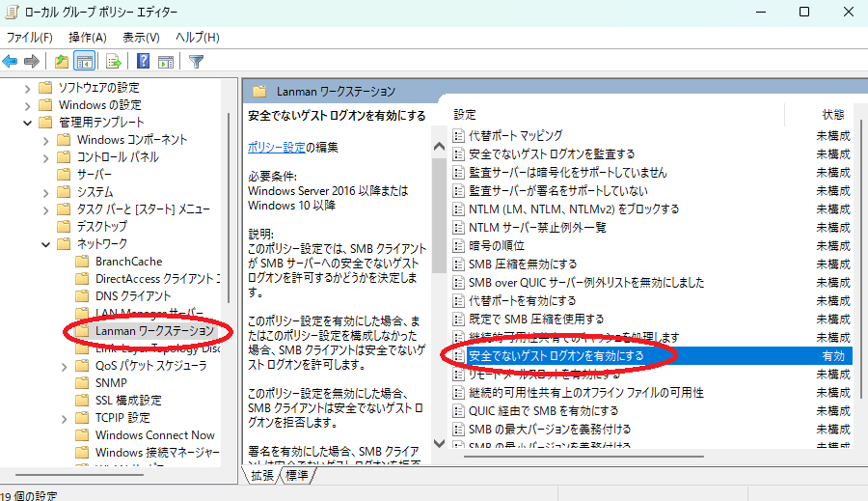Click the Forward arrow toolbar icon
Screen dimensions: 868x501
point(32,62)
